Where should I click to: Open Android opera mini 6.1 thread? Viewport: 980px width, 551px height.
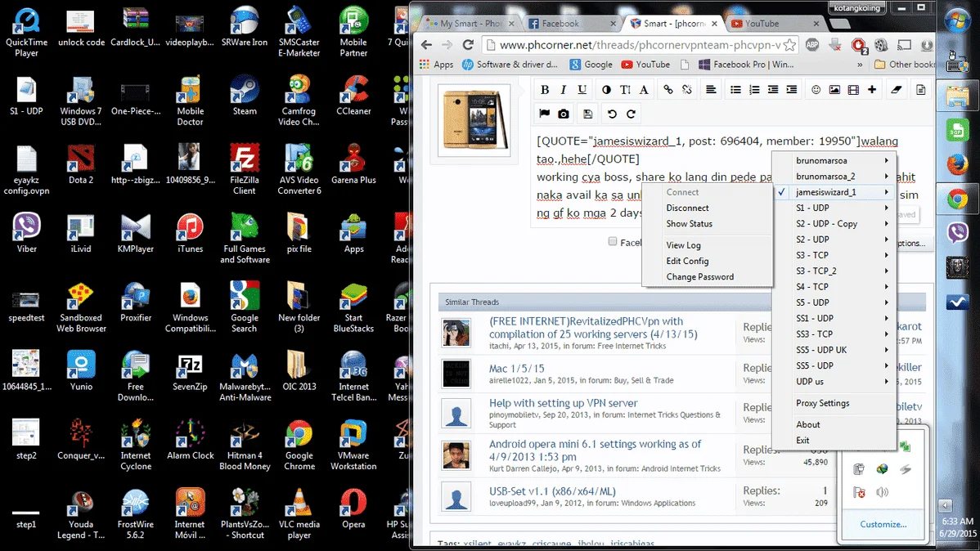pyautogui.click(x=595, y=450)
